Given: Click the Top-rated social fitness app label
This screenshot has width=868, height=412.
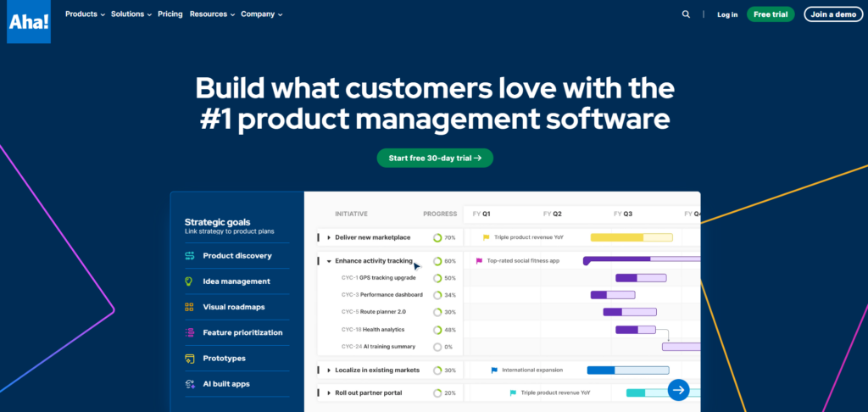Looking at the screenshot, I should pos(523,261).
